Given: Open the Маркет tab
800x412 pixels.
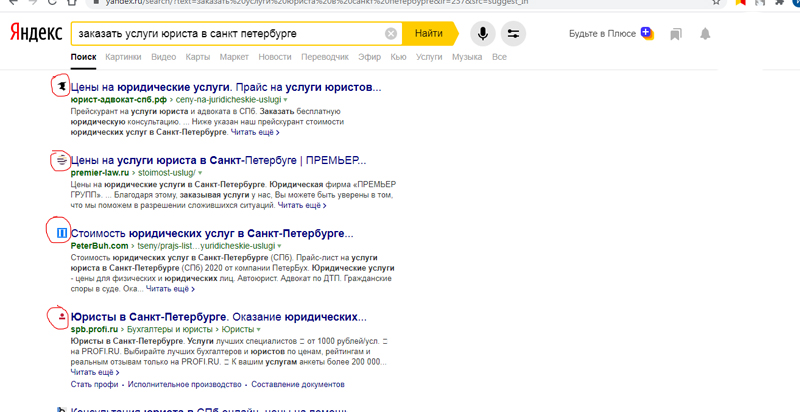Looking at the screenshot, I should [234, 57].
